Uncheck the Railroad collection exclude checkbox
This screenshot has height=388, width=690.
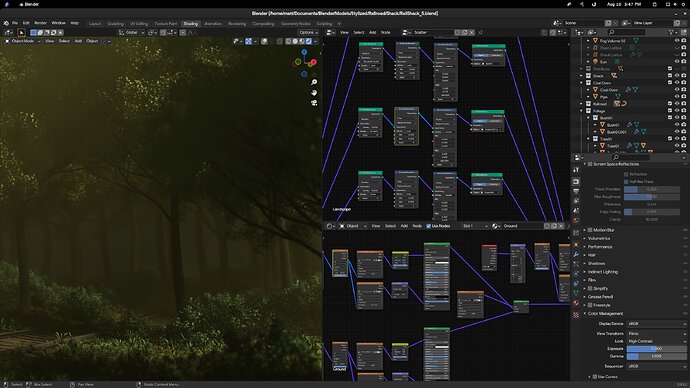[670, 104]
